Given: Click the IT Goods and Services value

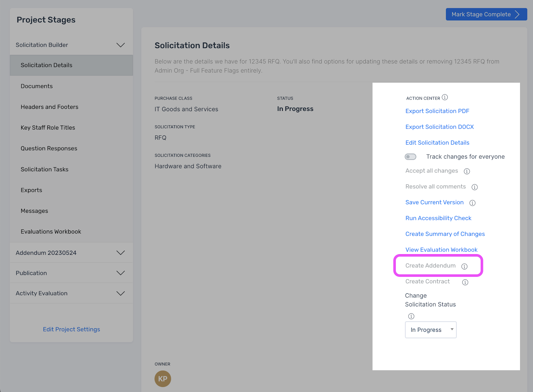Looking at the screenshot, I should (x=186, y=109).
